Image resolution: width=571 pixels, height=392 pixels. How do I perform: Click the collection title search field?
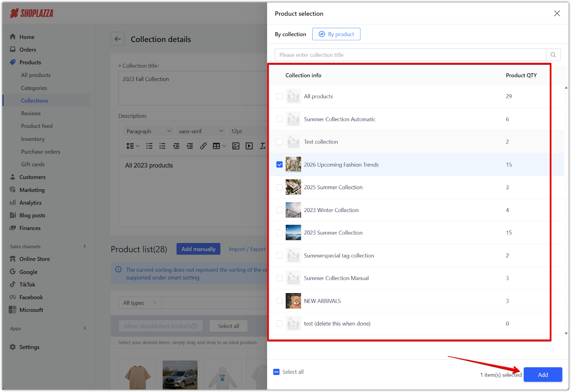(410, 55)
